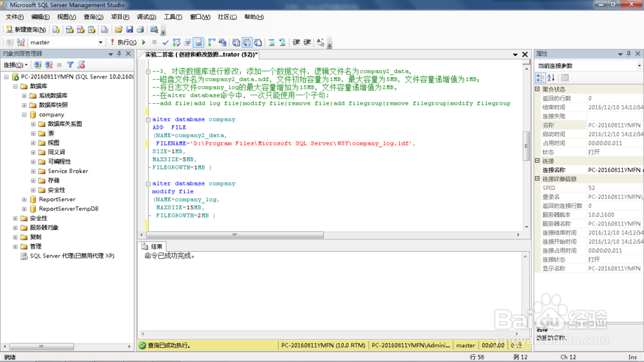The width and height of the screenshot is (644, 362).
Task: Collapse the company database node
Action: (24, 115)
